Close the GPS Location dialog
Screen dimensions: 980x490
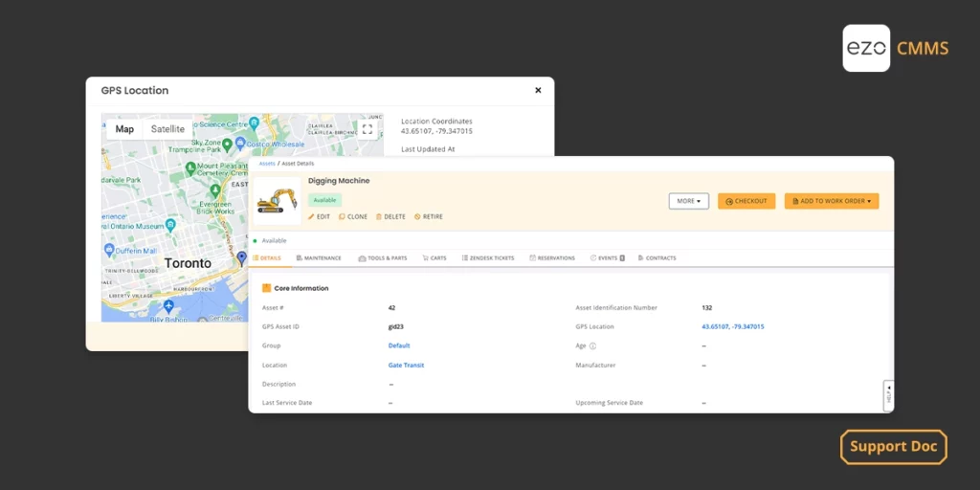[x=538, y=90]
